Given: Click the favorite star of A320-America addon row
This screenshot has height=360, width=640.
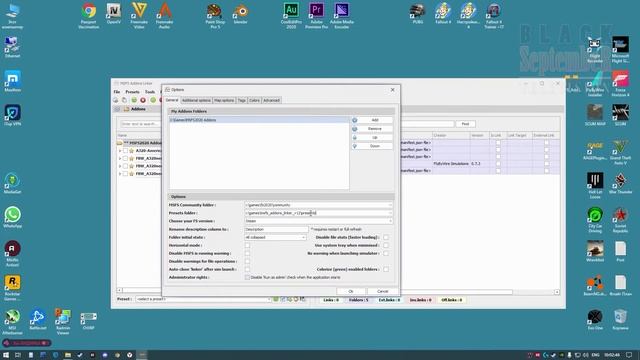Looking at the screenshot, I should pyautogui.click(x=131, y=151).
